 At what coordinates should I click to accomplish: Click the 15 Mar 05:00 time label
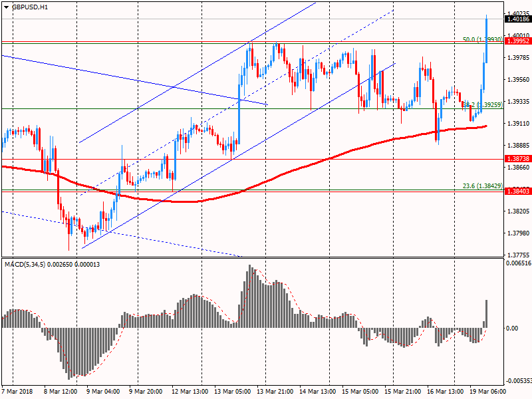click(x=360, y=392)
